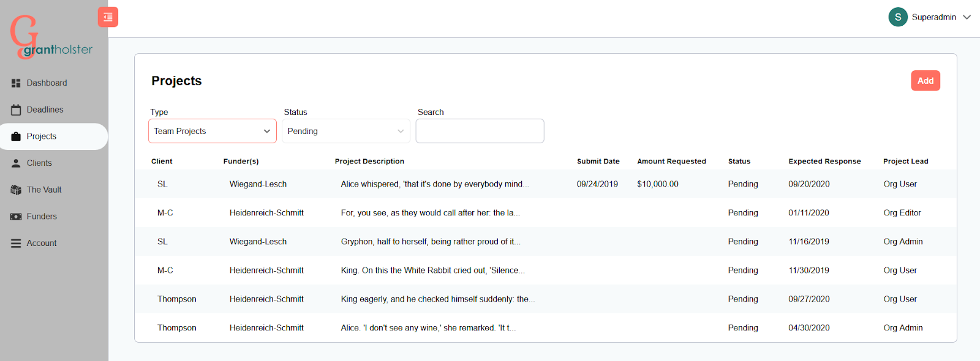Click the Add project button

[925, 81]
